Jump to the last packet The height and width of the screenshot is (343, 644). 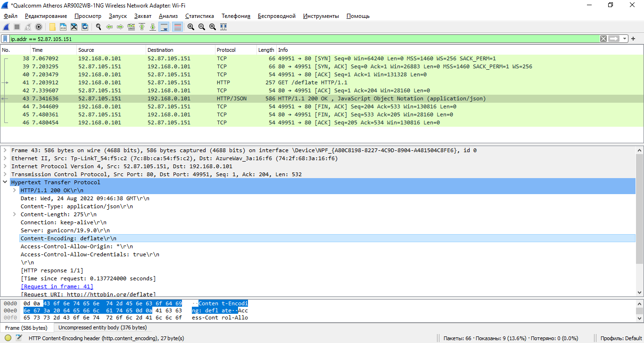click(153, 27)
